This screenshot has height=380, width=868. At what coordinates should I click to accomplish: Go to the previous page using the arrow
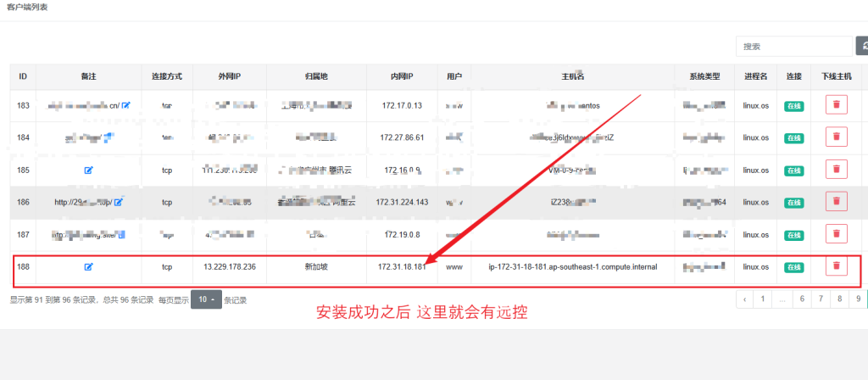tap(744, 299)
